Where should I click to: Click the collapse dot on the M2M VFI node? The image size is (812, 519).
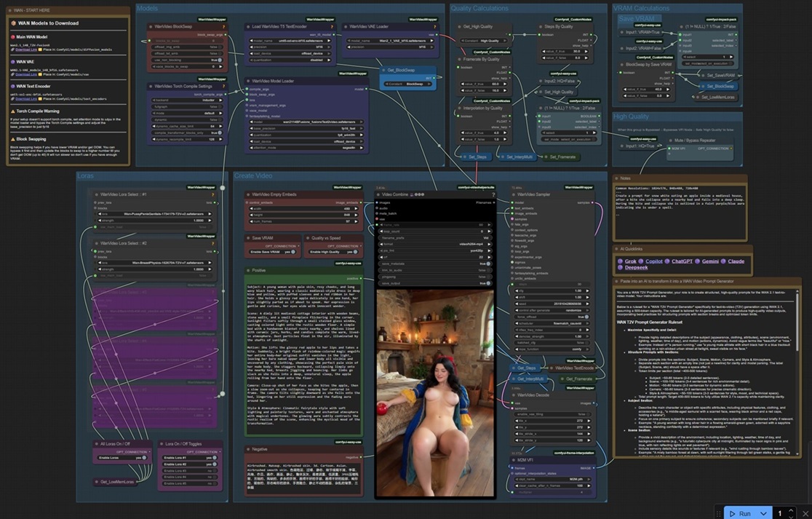point(514,460)
